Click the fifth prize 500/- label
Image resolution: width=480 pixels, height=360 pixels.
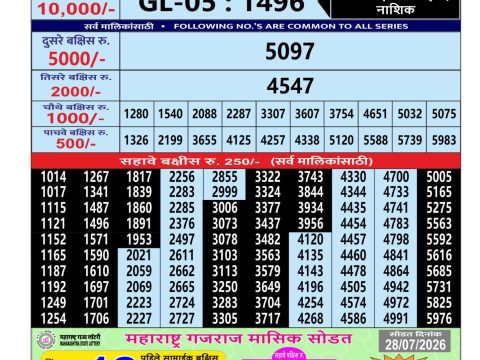click(x=76, y=144)
